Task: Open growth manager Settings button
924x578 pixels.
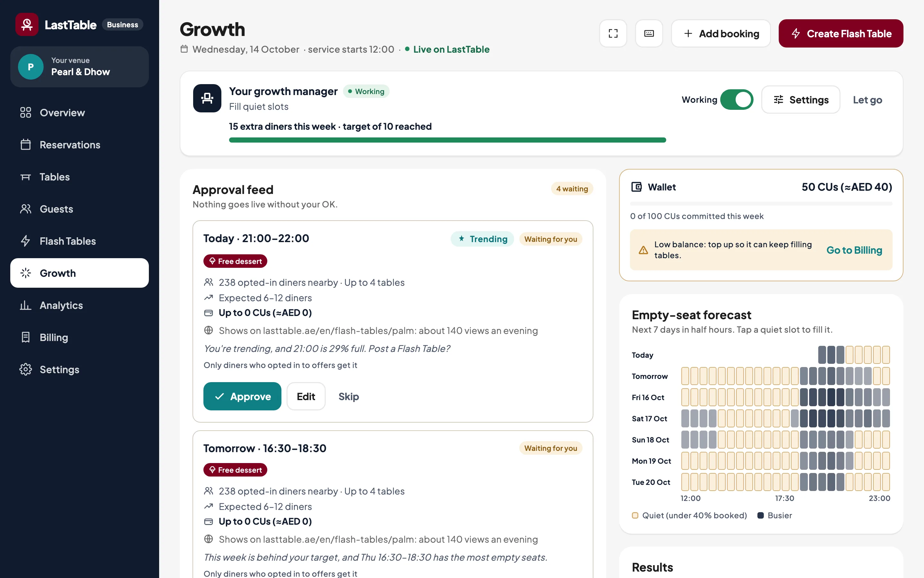Action: click(801, 100)
